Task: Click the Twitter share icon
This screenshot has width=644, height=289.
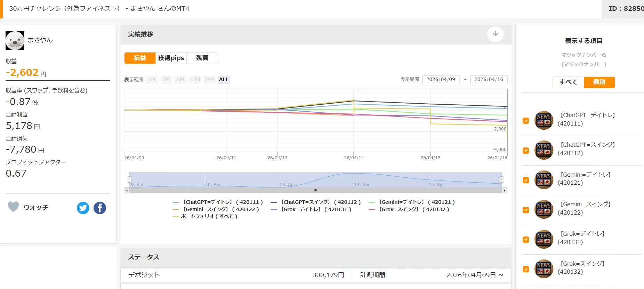Action: (83, 208)
